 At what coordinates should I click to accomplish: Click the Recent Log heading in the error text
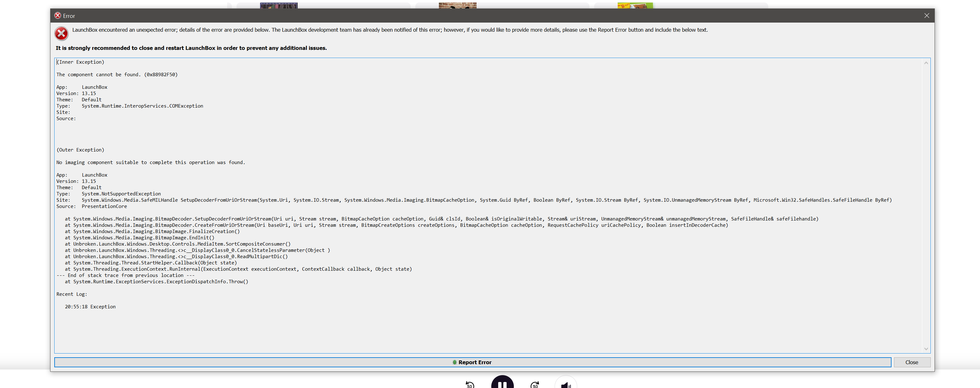point(72,294)
